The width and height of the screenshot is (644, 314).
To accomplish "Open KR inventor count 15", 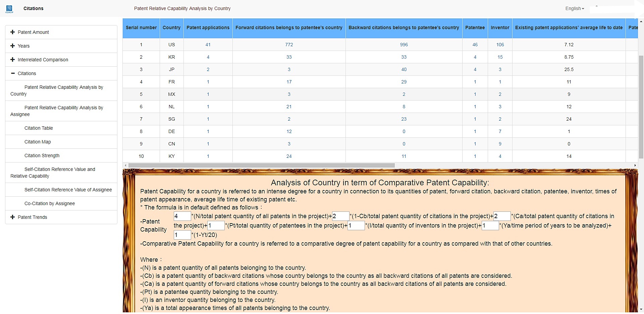I will [x=500, y=57].
